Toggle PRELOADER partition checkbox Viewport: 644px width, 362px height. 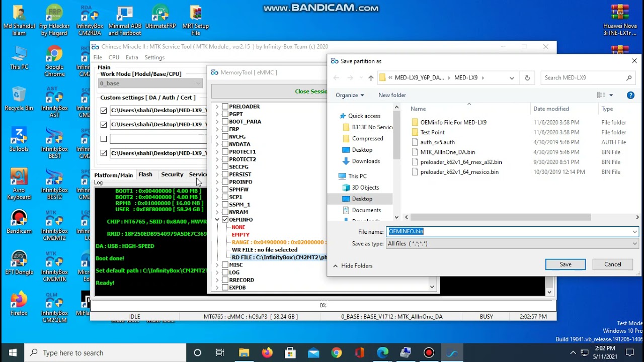click(225, 107)
